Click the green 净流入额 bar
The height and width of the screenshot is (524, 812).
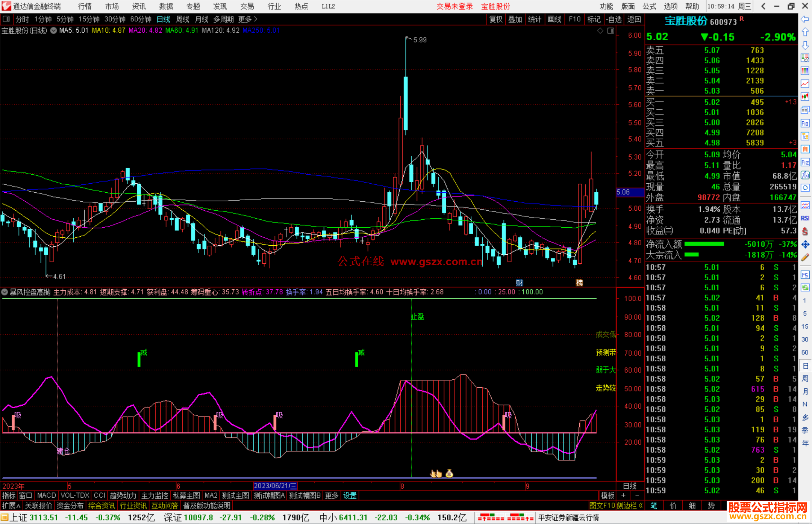(x=704, y=244)
